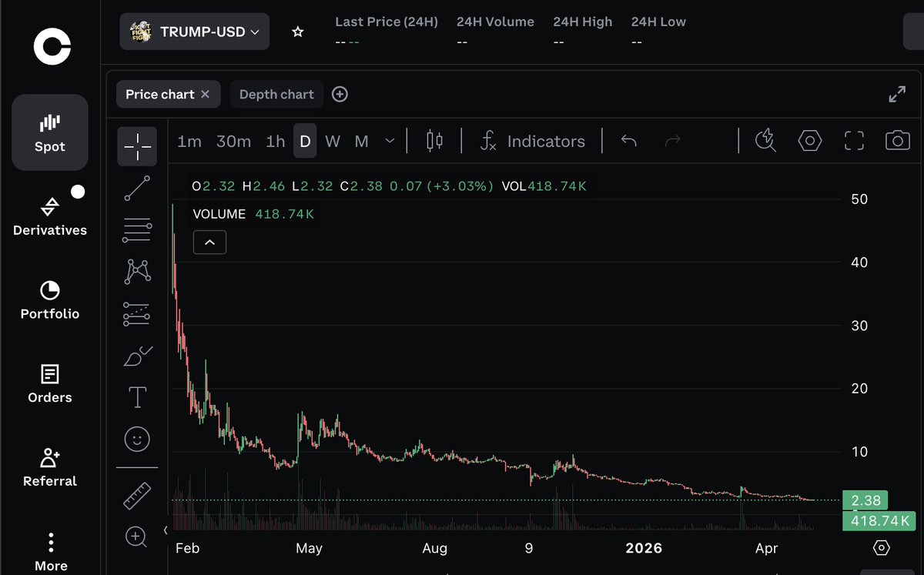This screenshot has height=575, width=924.
Task: Click the 24H Low label
Action: point(658,22)
